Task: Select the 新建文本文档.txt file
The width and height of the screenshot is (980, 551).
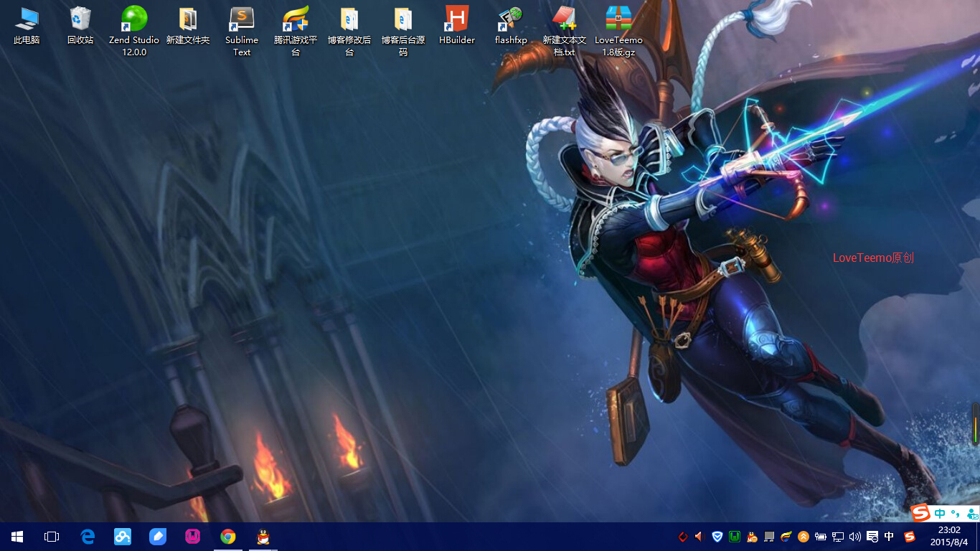Action: point(565,19)
